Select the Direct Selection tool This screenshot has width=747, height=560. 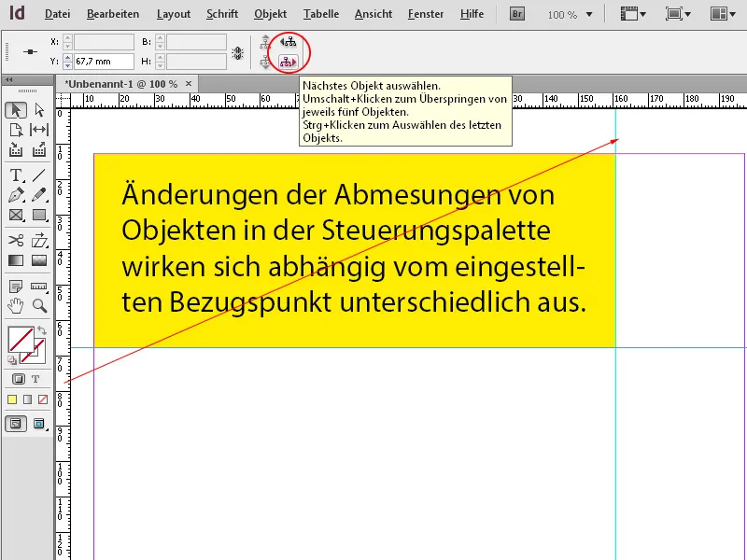(x=39, y=110)
